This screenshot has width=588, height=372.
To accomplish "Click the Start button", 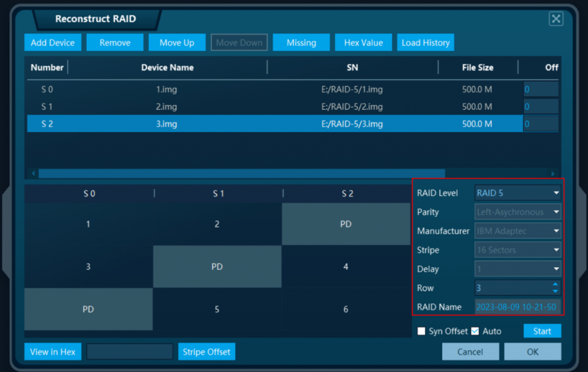I will (542, 331).
